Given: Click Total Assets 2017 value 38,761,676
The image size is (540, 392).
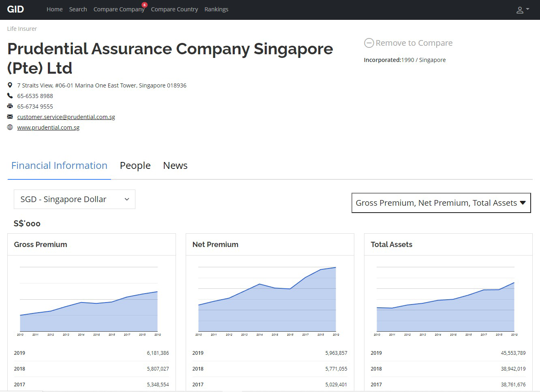Looking at the screenshot, I should click(513, 385).
